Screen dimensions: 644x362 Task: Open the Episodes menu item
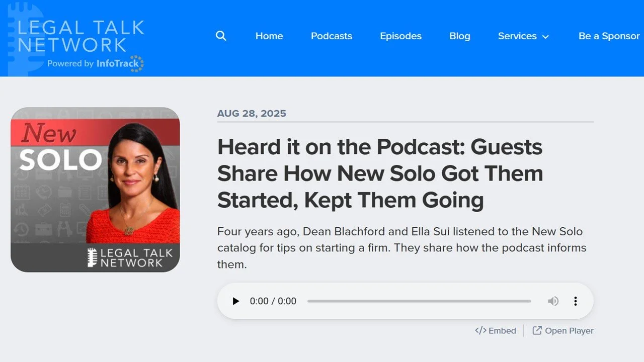point(400,36)
